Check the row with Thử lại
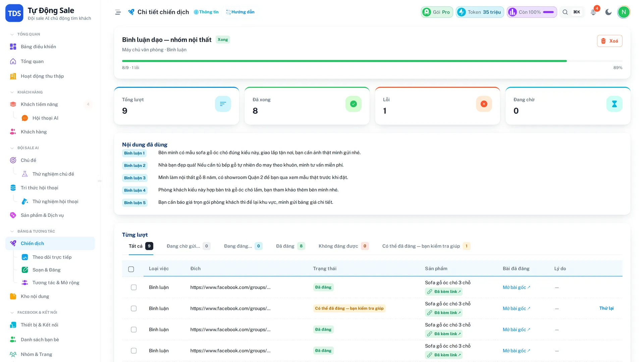644x362 pixels. [x=134, y=308]
